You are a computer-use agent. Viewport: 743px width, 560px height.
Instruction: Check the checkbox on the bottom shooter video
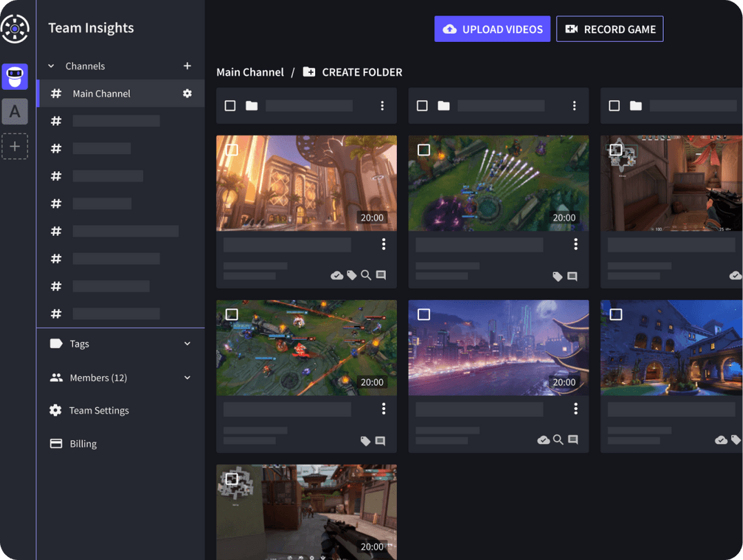click(x=232, y=478)
